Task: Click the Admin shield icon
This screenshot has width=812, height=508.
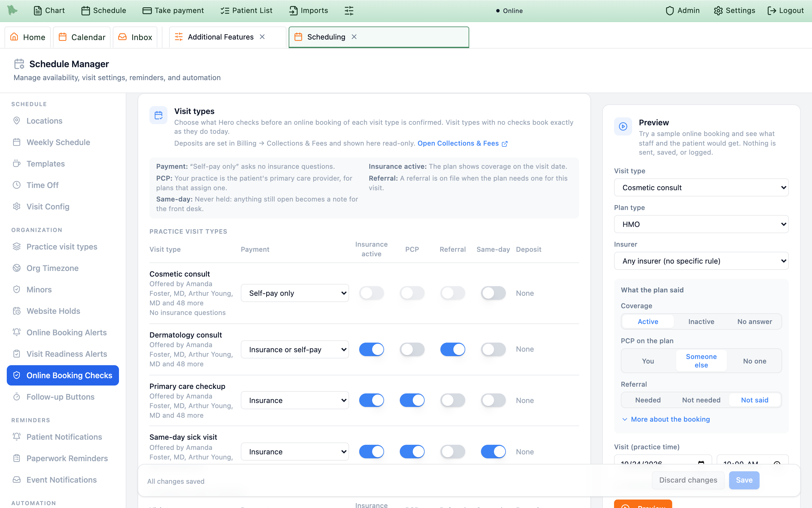Action: pyautogui.click(x=670, y=10)
